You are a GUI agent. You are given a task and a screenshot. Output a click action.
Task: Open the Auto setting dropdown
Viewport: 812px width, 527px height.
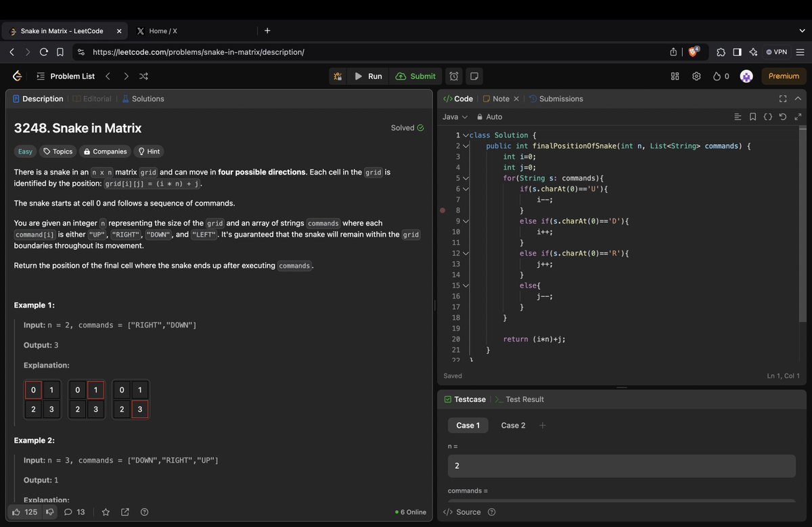(x=489, y=117)
